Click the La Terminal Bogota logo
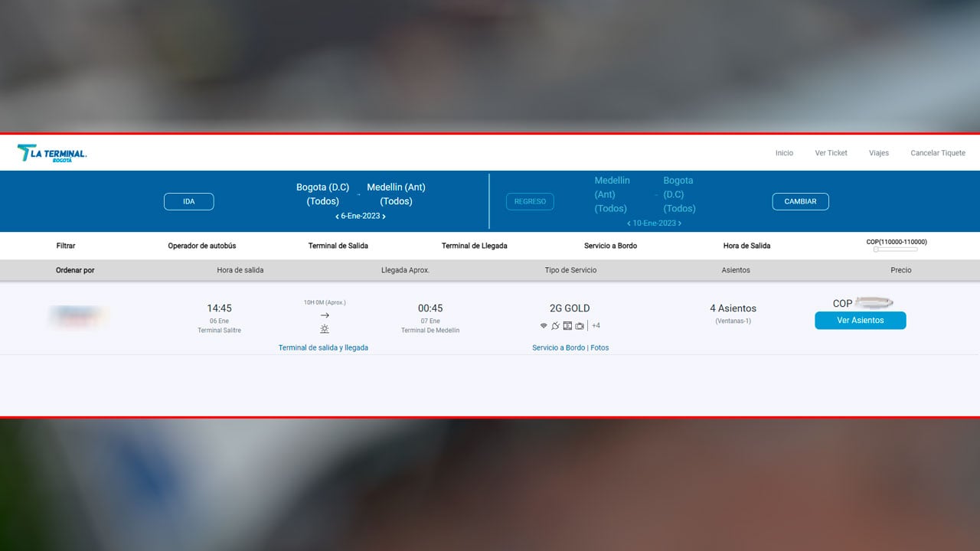The height and width of the screenshot is (551, 980). 51,152
